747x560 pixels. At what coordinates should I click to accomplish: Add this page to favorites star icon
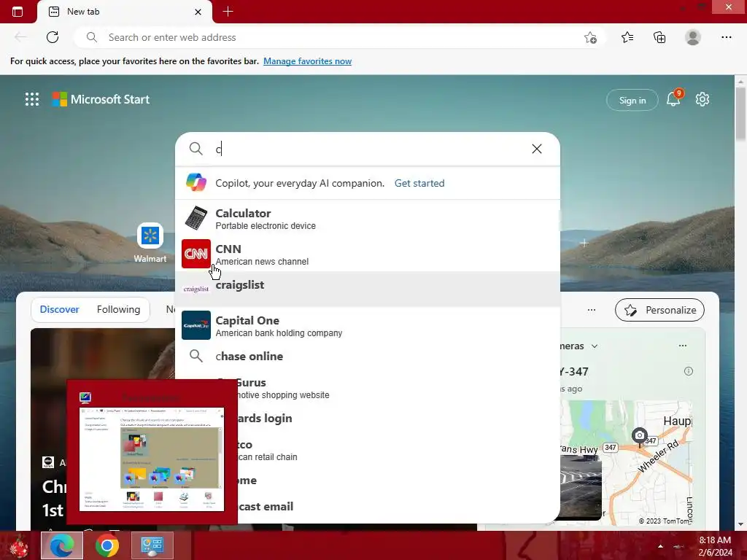(x=590, y=37)
